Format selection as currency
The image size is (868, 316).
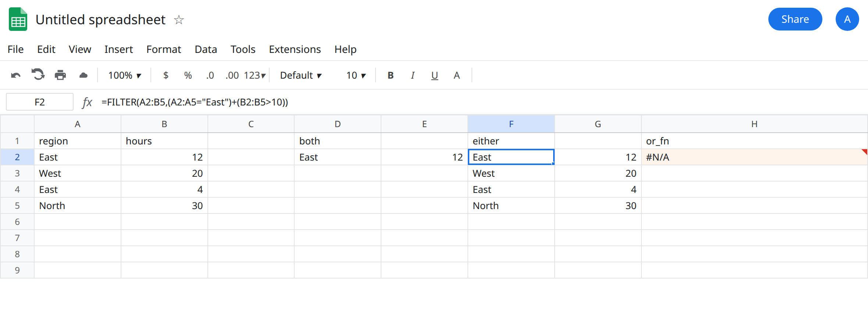[x=166, y=75]
